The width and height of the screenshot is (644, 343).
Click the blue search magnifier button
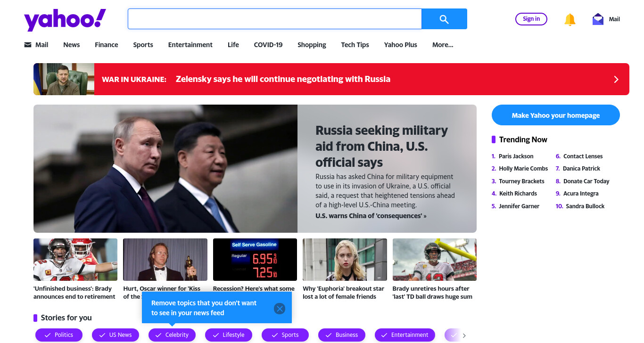pos(444,19)
